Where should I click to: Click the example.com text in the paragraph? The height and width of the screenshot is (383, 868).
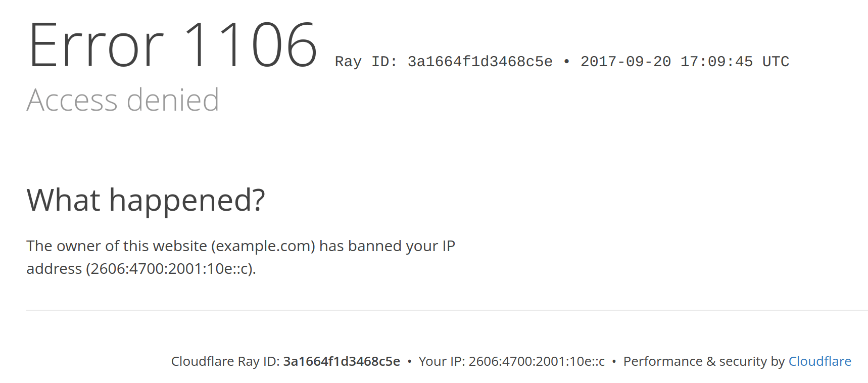pos(263,246)
